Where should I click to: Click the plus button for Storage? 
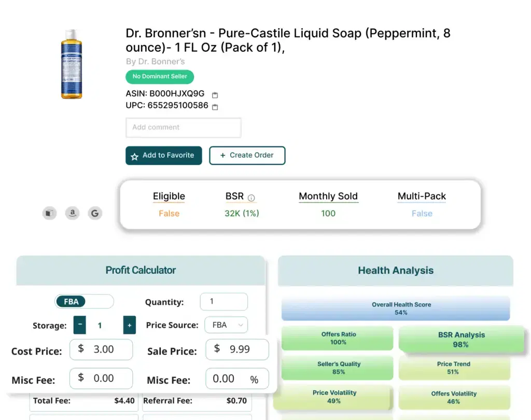pyautogui.click(x=129, y=325)
